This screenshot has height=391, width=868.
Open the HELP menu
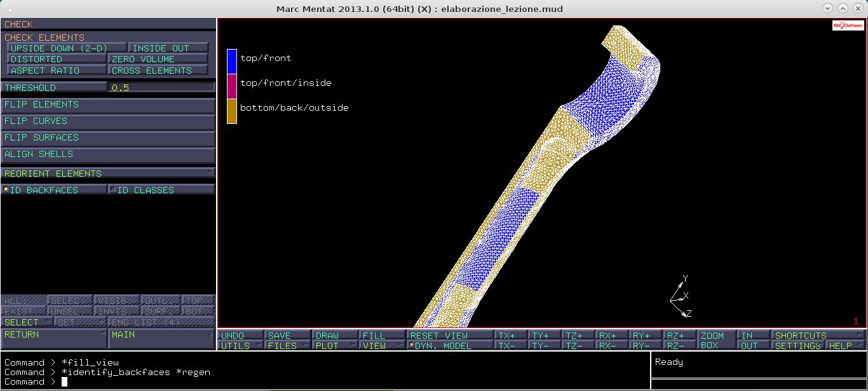click(x=846, y=346)
